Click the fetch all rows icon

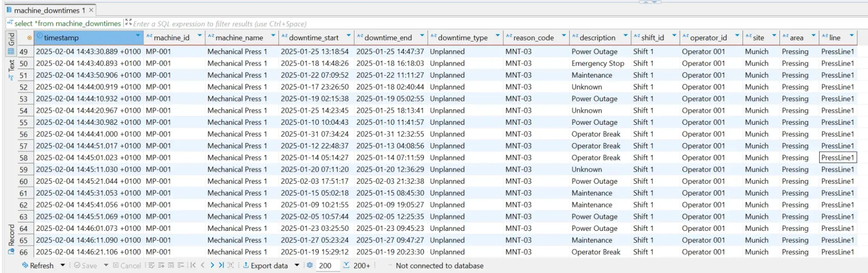[231, 265]
